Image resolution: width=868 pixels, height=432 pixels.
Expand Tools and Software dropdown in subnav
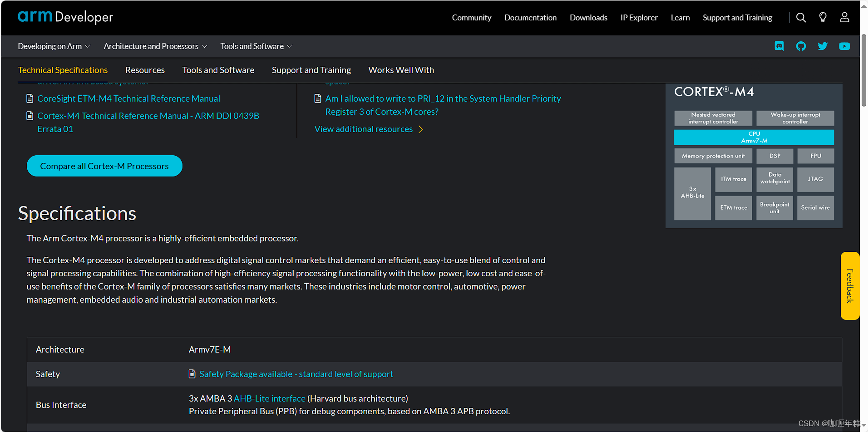click(x=256, y=46)
